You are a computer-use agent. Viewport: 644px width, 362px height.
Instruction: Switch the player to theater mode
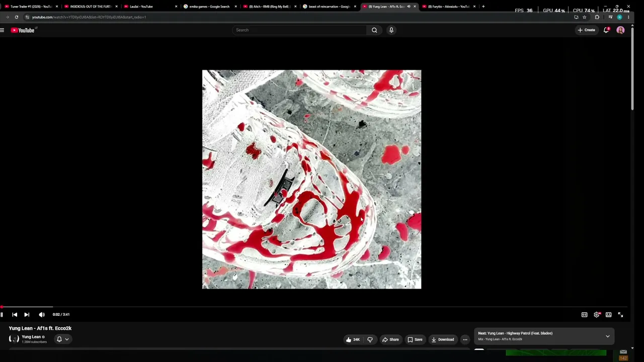tap(609, 315)
